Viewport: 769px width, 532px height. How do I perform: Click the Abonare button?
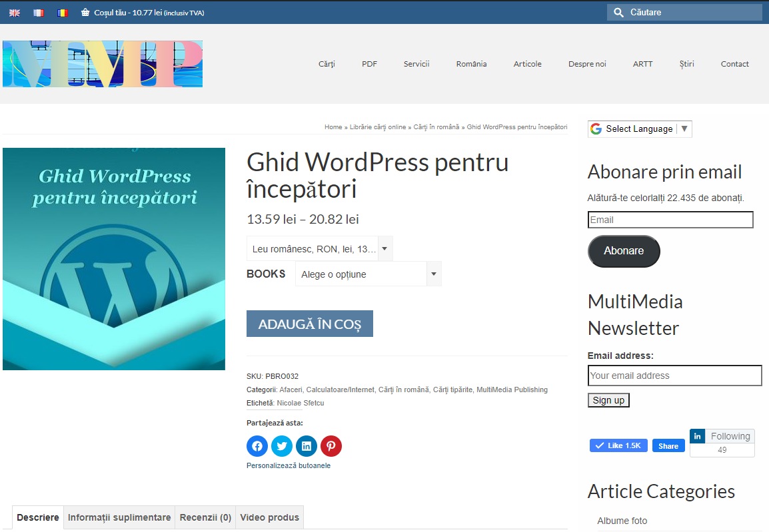click(x=624, y=251)
